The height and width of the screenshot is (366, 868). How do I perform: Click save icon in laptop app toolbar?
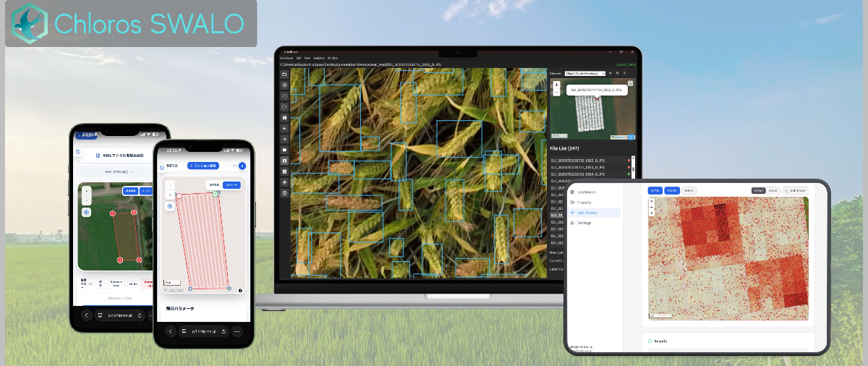tap(284, 117)
